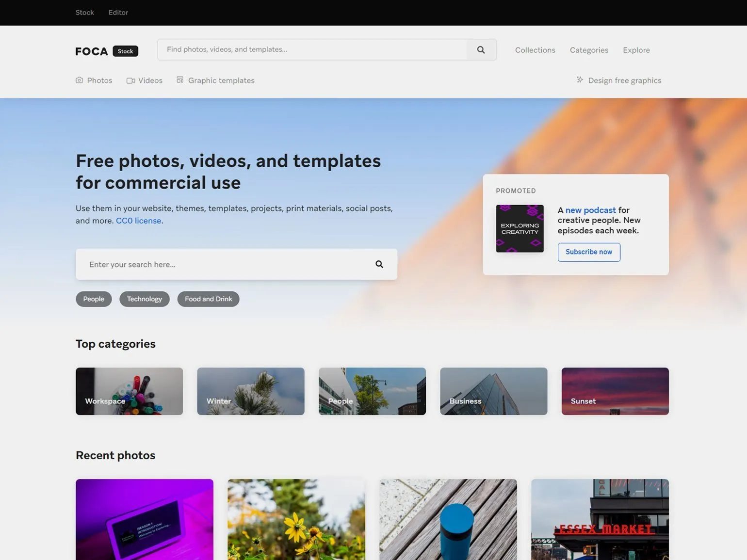The height and width of the screenshot is (560, 747).
Task: Choose the Food and Drink tag
Action: [x=208, y=299]
